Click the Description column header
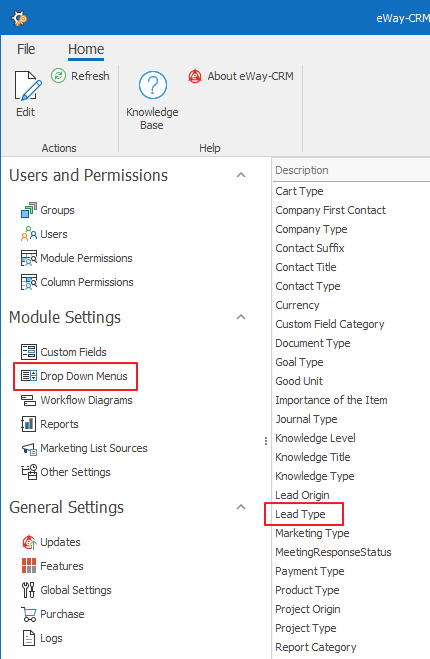 351,170
